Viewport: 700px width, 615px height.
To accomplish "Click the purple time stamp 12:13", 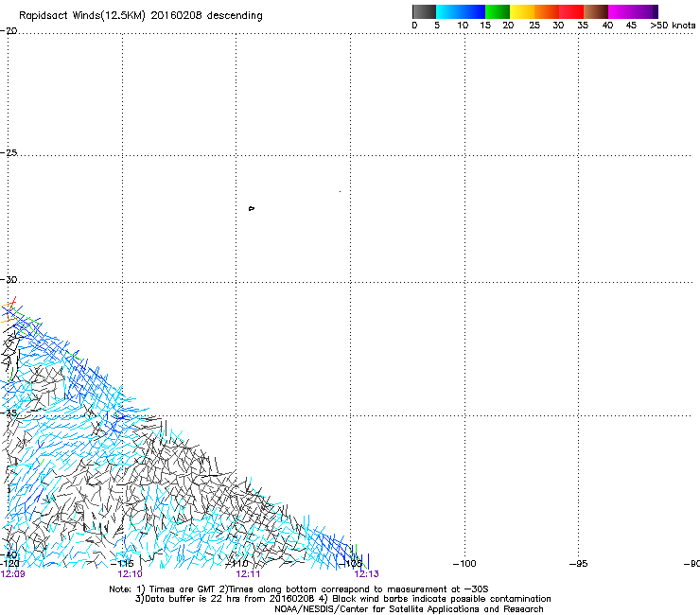I will pyautogui.click(x=366, y=574).
